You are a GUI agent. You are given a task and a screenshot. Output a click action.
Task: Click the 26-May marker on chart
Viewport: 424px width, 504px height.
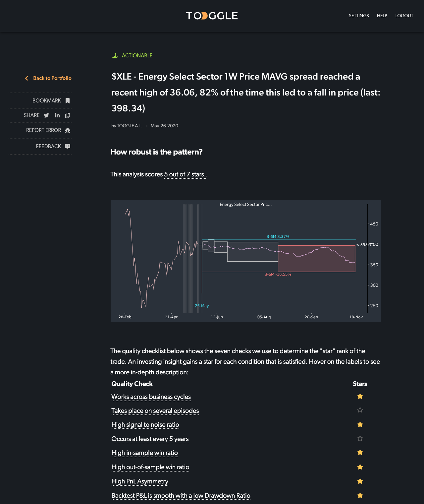(202, 306)
